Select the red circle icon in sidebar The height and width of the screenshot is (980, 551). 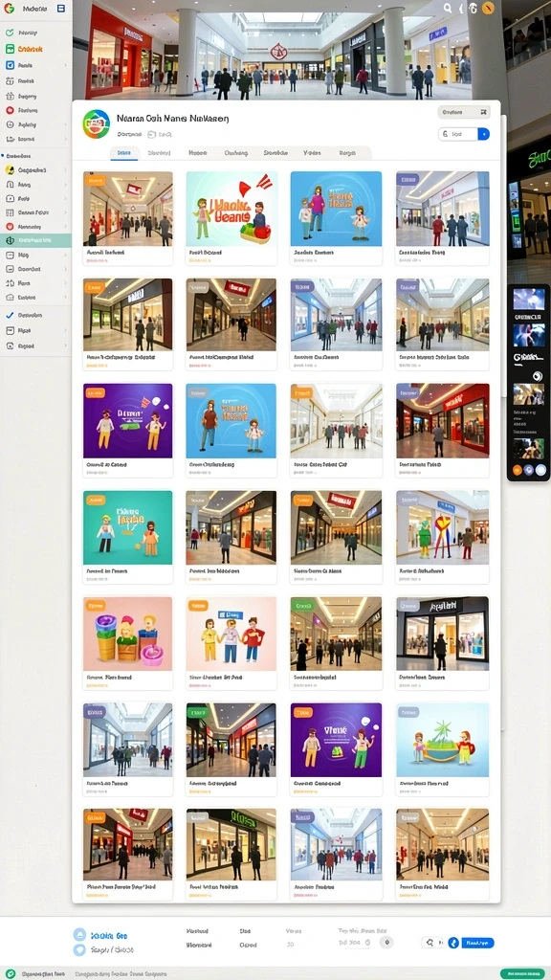pyautogui.click(x=10, y=110)
